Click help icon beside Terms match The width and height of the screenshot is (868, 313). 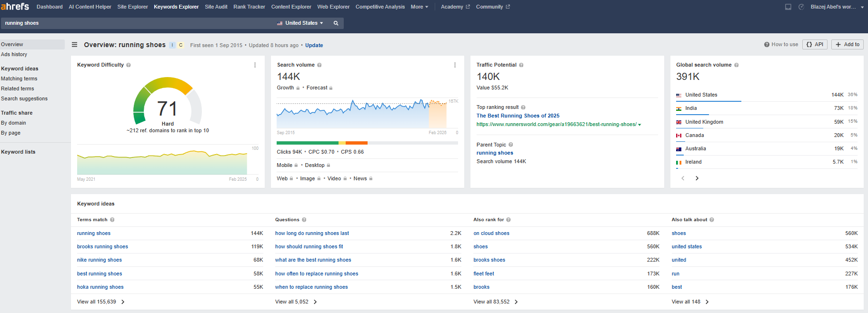tap(112, 220)
